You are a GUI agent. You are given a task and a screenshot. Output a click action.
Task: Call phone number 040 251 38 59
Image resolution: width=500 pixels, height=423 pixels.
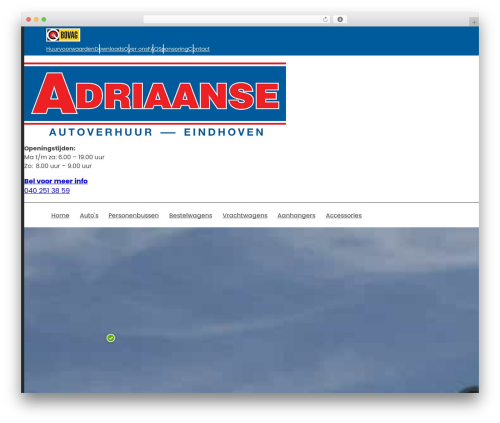47,191
